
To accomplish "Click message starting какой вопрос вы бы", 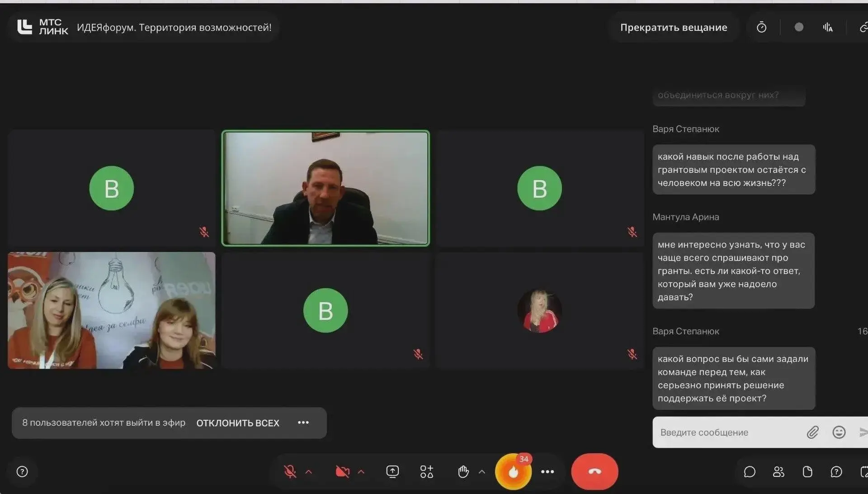I will click(734, 379).
